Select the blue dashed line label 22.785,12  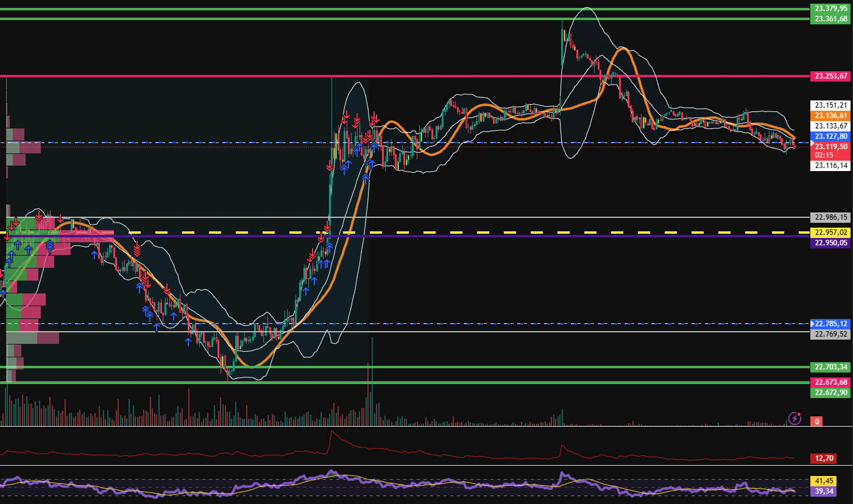pyautogui.click(x=832, y=323)
